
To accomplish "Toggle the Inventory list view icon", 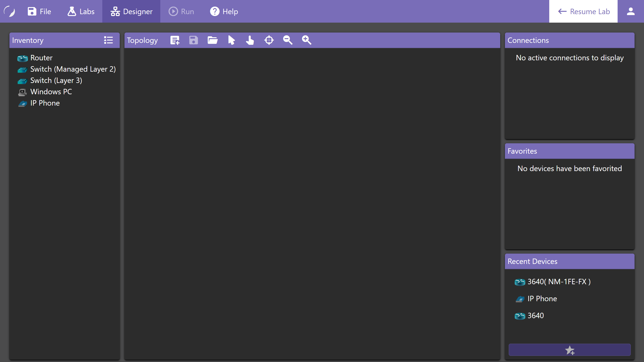I will coord(108,40).
